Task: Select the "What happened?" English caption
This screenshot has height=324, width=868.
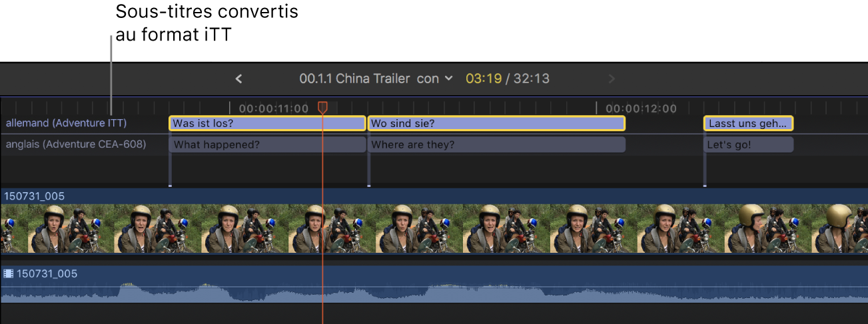Action: pos(267,144)
